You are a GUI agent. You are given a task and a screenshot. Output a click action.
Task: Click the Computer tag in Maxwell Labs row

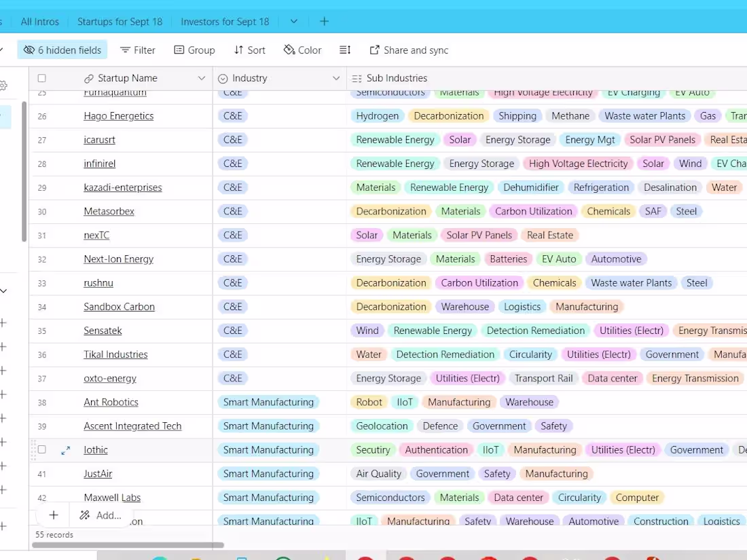pyautogui.click(x=637, y=497)
